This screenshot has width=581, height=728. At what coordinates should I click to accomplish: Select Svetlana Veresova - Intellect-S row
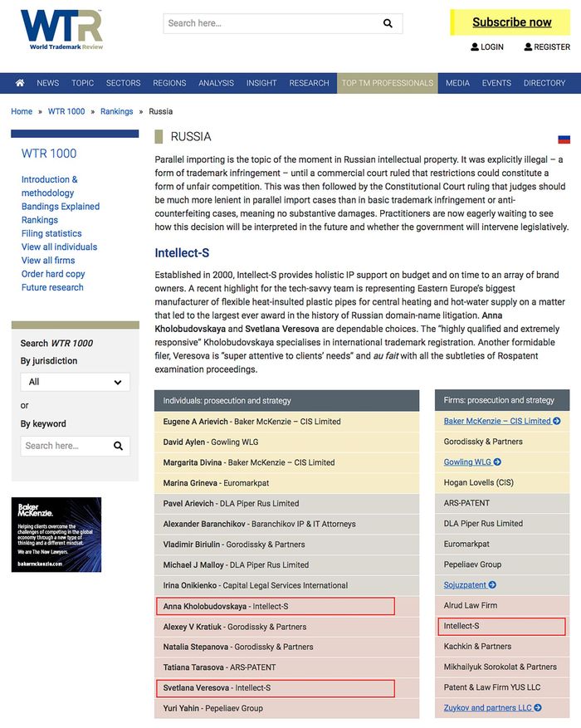pos(287,687)
